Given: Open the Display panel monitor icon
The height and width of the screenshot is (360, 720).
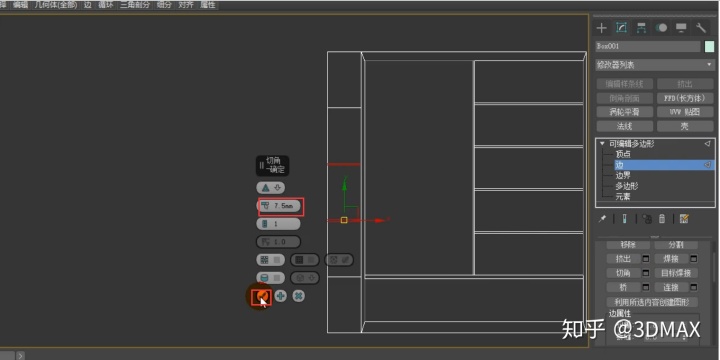Looking at the screenshot, I should point(681,28).
